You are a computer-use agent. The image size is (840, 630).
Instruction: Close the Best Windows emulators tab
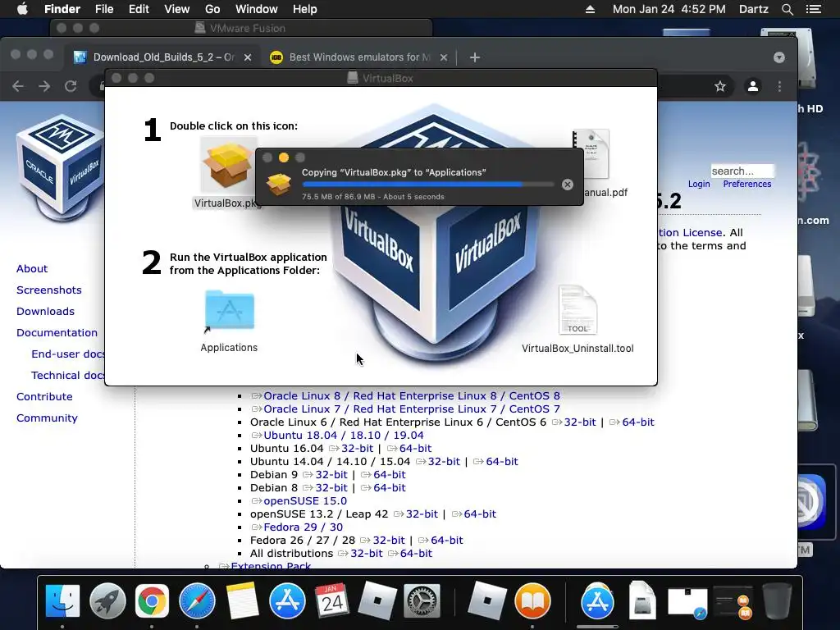444,57
